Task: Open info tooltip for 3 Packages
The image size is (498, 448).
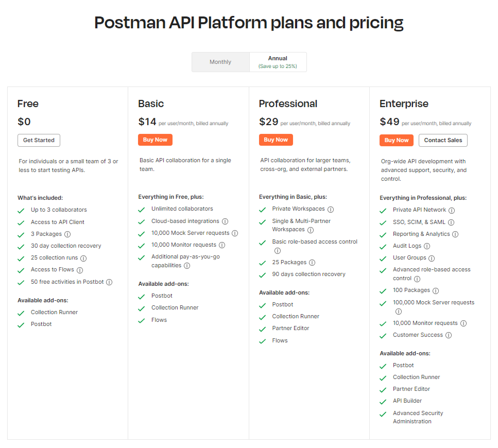Action: (67, 234)
